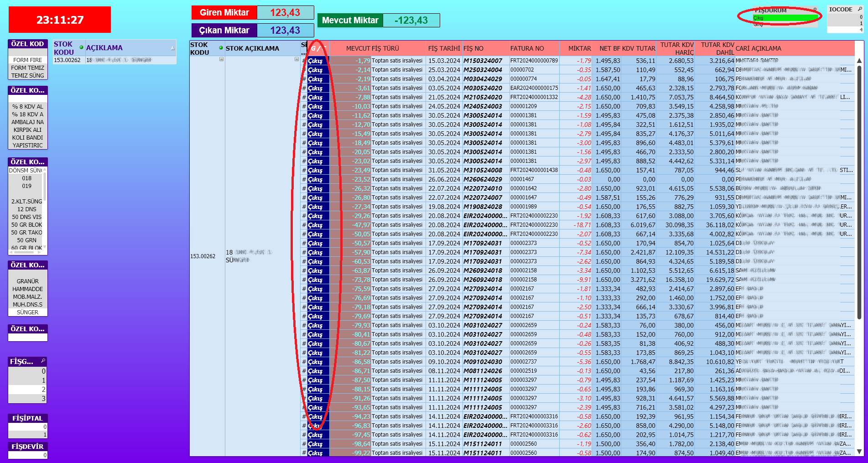The height and width of the screenshot is (463, 868).
Task: Click the CARİ AÇIKLAMA column header
Action: (758, 48)
